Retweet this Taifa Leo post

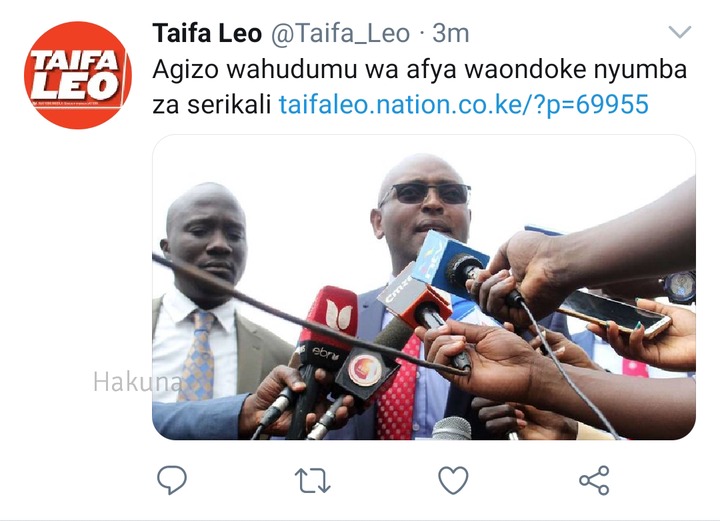coord(312,480)
